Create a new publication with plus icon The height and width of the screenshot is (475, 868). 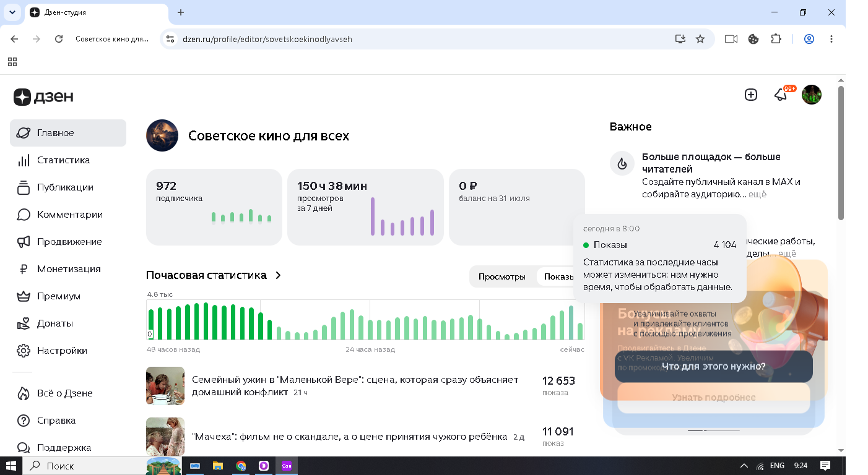point(751,95)
